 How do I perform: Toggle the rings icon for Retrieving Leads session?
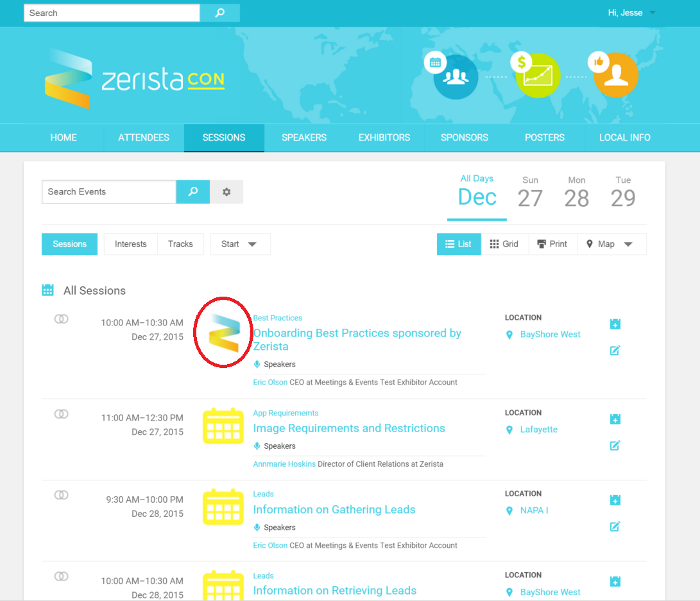click(61, 577)
